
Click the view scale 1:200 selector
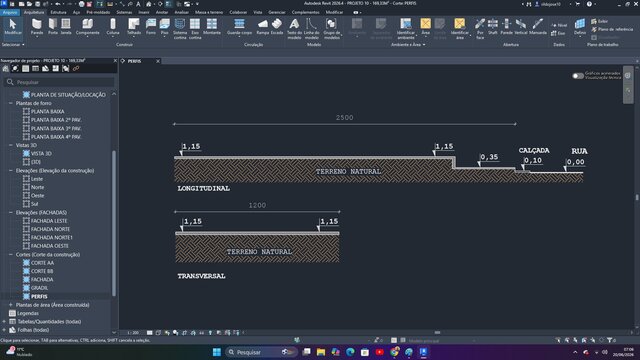pos(133,333)
